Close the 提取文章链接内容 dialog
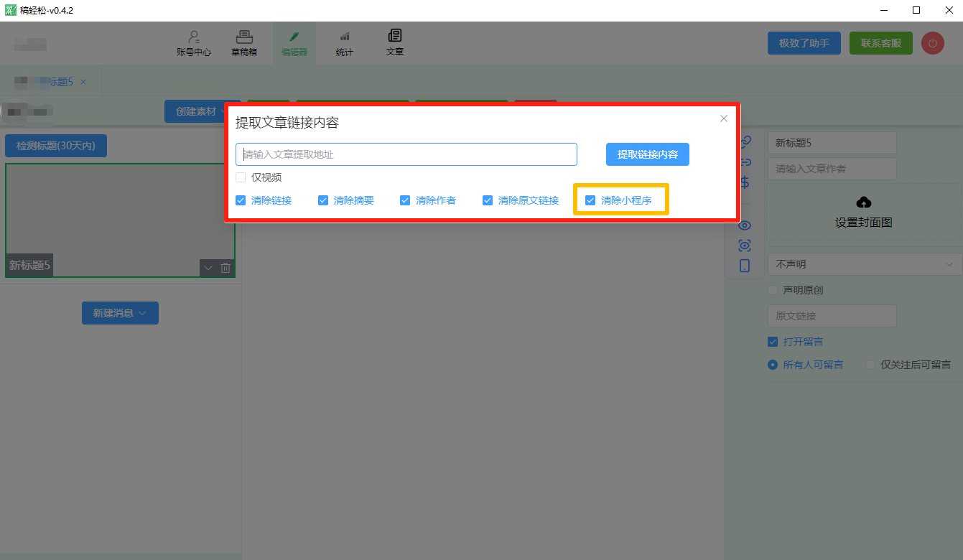 [x=724, y=118]
